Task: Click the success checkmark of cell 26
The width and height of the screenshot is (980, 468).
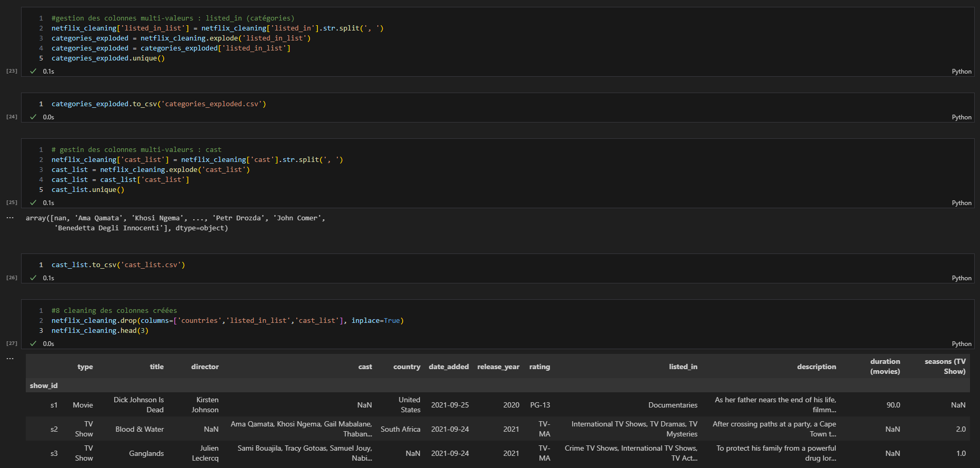Action: (x=33, y=278)
